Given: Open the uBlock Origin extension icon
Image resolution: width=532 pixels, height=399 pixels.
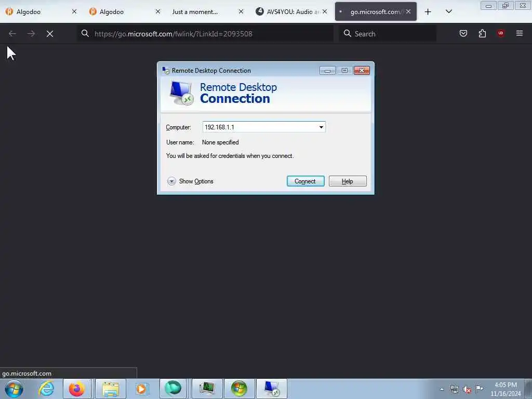Looking at the screenshot, I should (501, 33).
